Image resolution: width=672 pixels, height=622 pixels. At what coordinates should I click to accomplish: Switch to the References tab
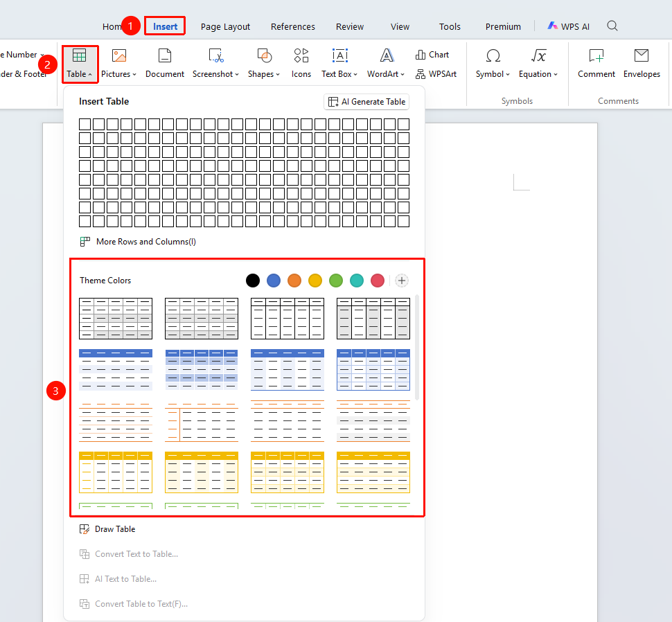point(293,26)
